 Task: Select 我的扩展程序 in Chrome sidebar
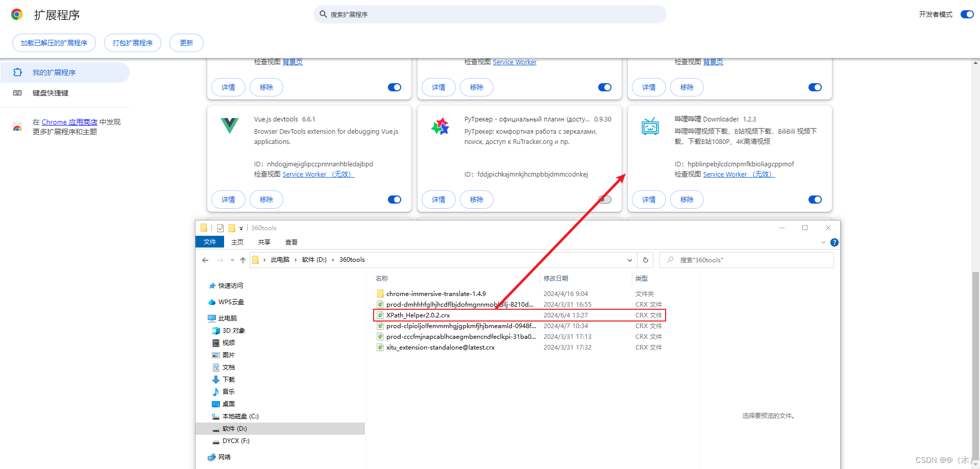65,72
